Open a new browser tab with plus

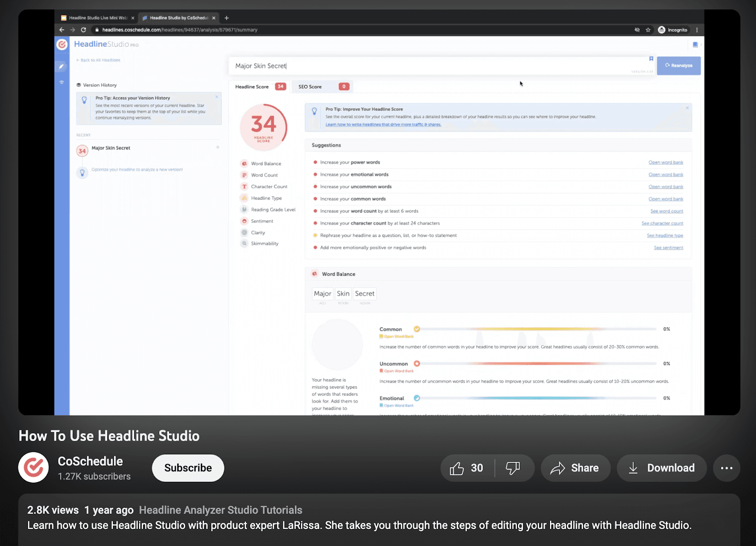point(227,18)
